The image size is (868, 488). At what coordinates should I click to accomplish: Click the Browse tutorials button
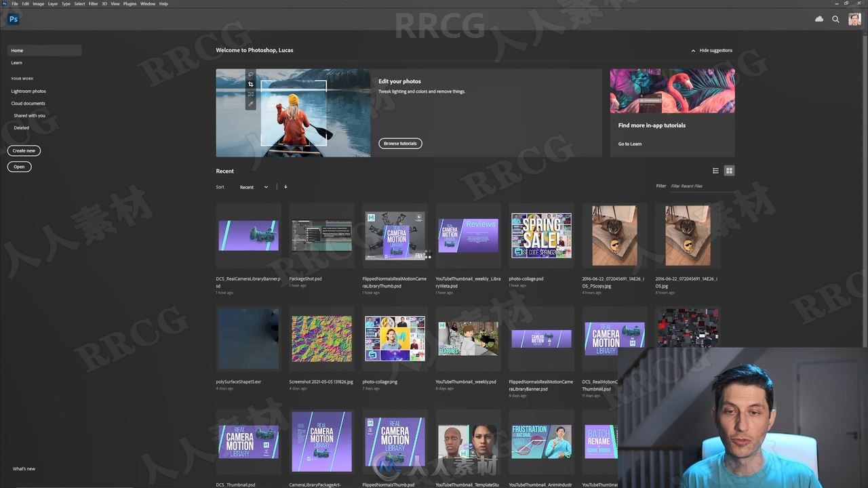point(400,143)
